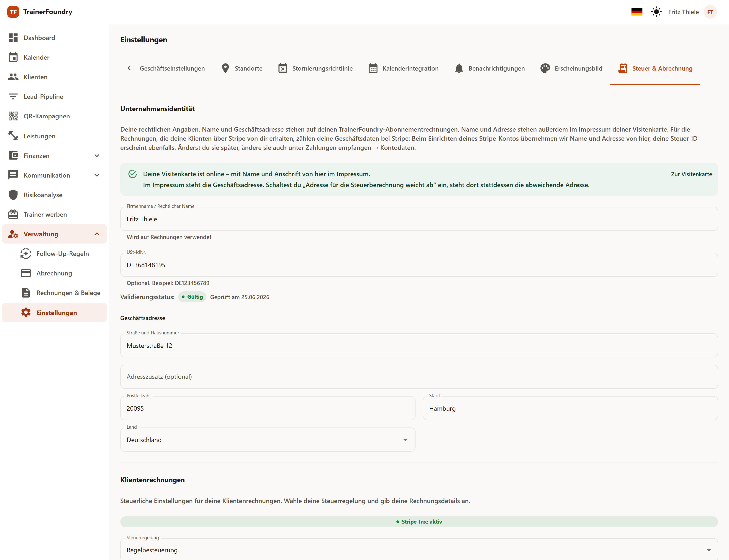Go to Follow-Up-Regeln in sidebar

(x=54, y=254)
